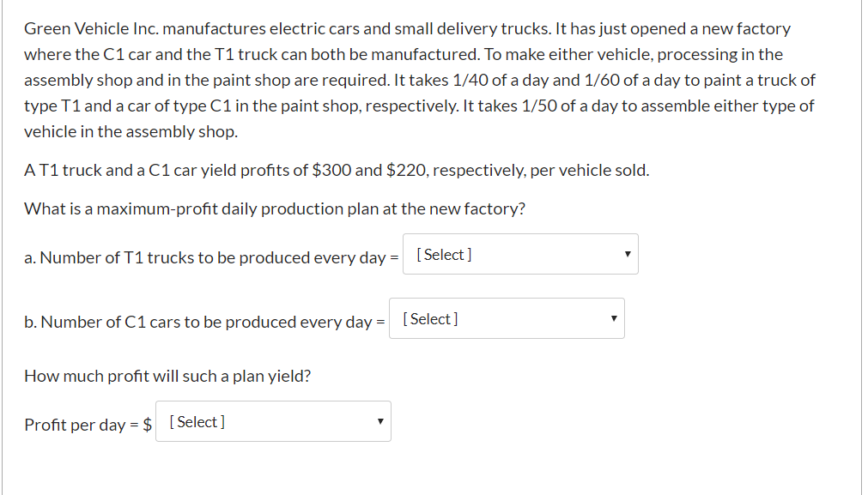This screenshot has height=495, width=868.
Task: Click the label for part b
Action: [204, 321]
